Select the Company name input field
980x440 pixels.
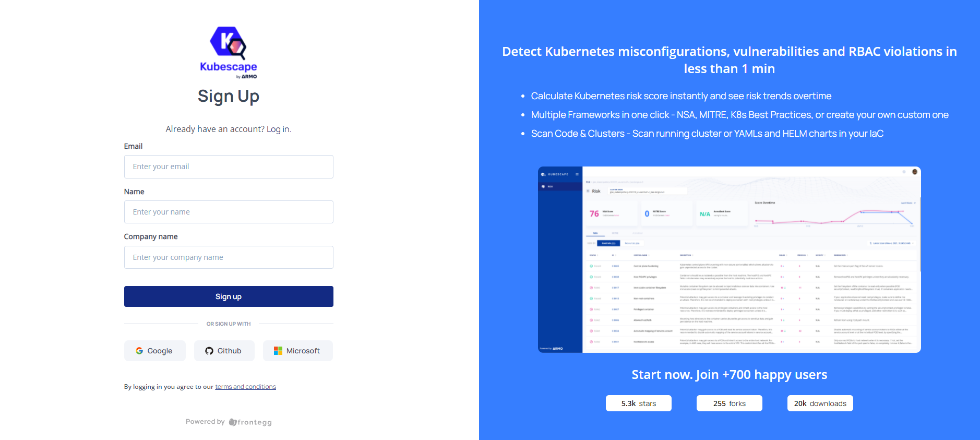click(229, 257)
